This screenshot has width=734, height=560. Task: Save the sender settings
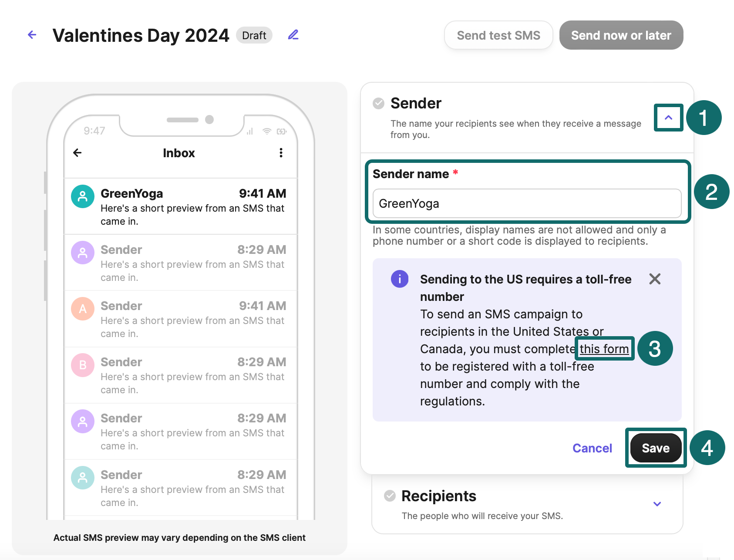[x=656, y=448]
